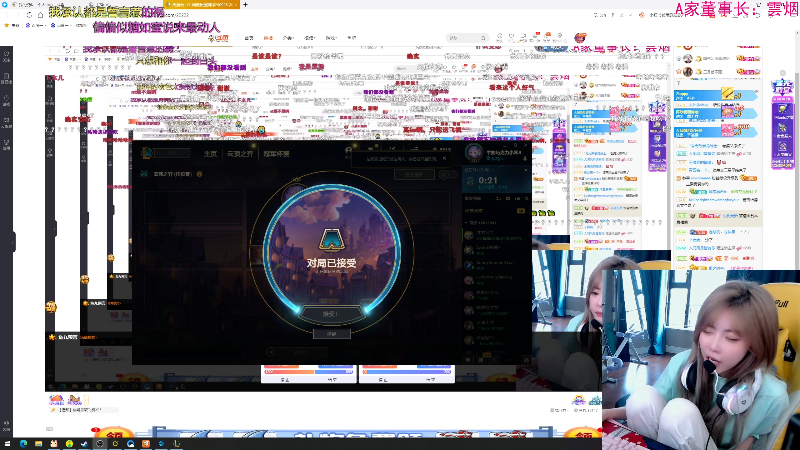Click the decline button under 接受!
This screenshot has width=800, height=450.
click(332, 334)
